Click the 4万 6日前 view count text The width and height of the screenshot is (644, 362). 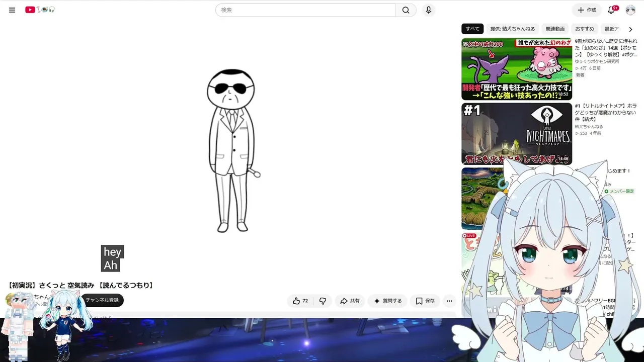click(x=588, y=68)
